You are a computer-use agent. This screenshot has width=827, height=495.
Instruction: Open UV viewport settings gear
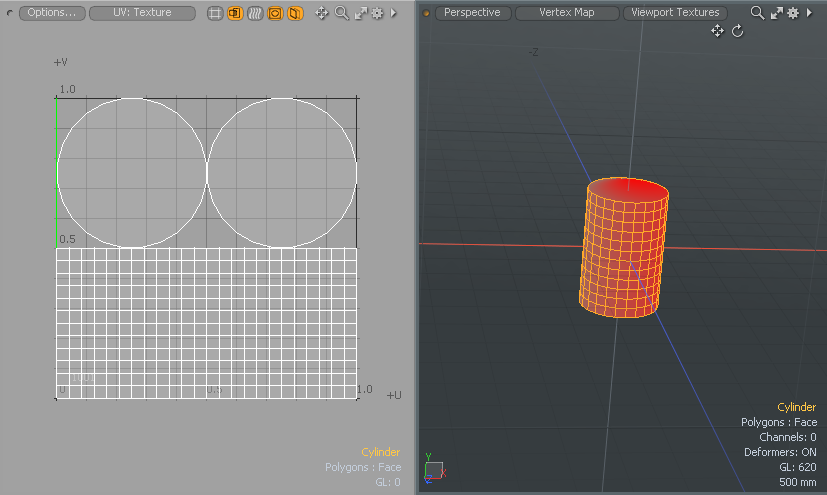click(377, 13)
